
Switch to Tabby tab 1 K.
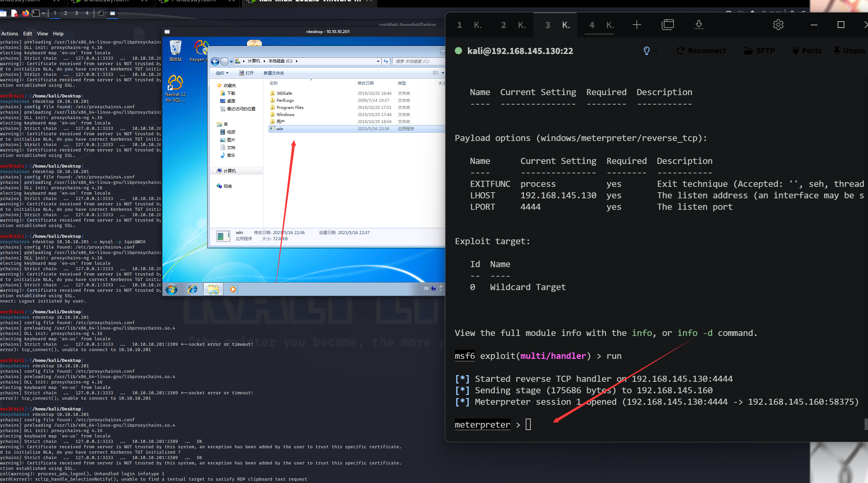pyautogui.click(x=469, y=25)
